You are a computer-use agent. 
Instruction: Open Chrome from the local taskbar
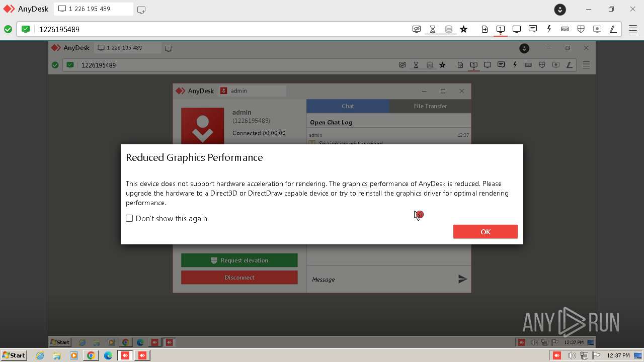click(x=91, y=355)
